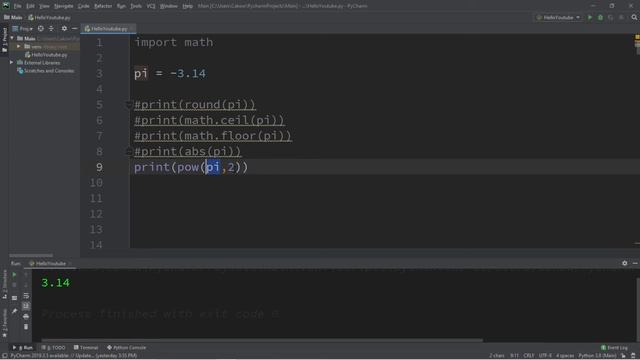Expand the venv folder arrow
The height and width of the screenshot is (360, 640).
click(18, 47)
